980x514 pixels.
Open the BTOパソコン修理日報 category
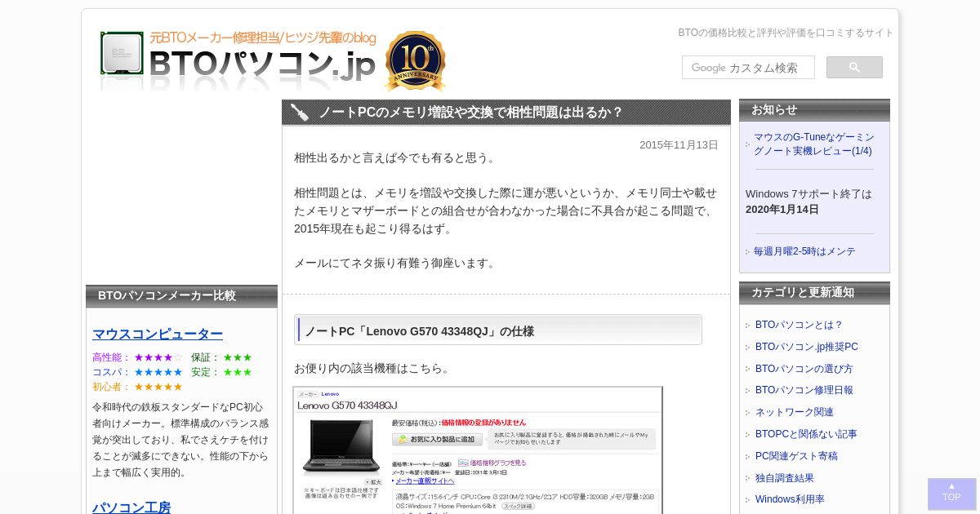[804, 390]
